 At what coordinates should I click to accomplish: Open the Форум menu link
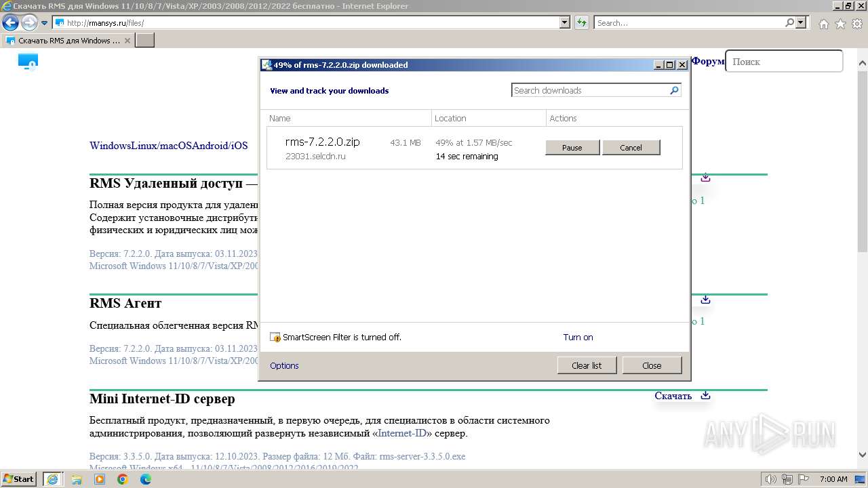pyautogui.click(x=708, y=61)
